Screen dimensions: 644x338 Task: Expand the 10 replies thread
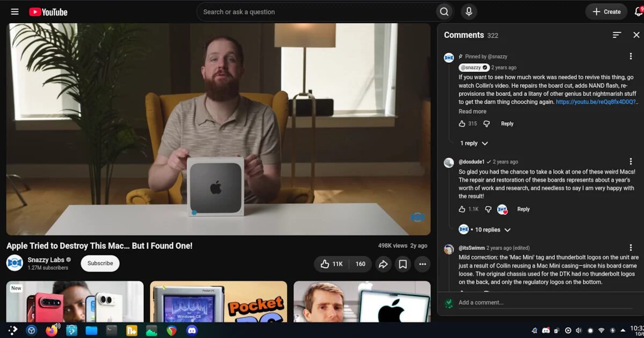[x=485, y=230]
